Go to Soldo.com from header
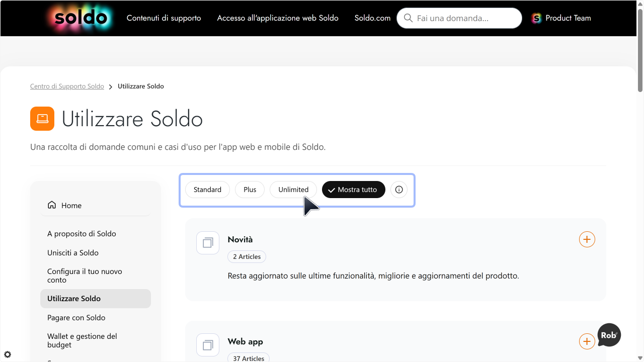This screenshot has height=362, width=644. click(372, 18)
